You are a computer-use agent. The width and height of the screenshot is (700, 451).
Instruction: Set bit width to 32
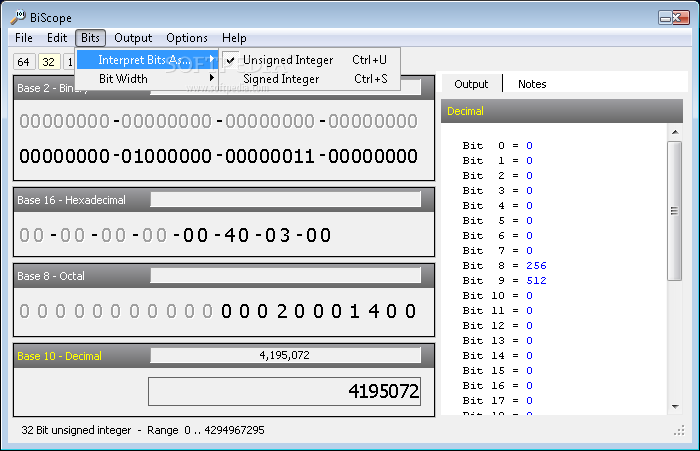pyautogui.click(x=48, y=62)
